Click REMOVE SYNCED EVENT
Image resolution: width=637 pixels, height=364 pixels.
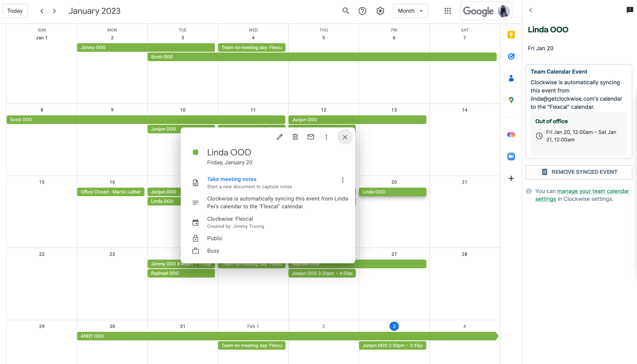pyautogui.click(x=578, y=172)
